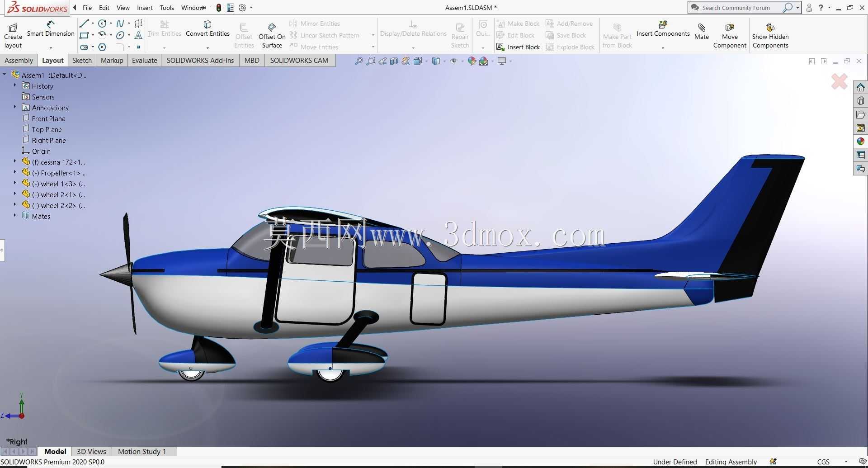
Task: Open Smart Dimension dropdown arrow
Action: [51, 47]
